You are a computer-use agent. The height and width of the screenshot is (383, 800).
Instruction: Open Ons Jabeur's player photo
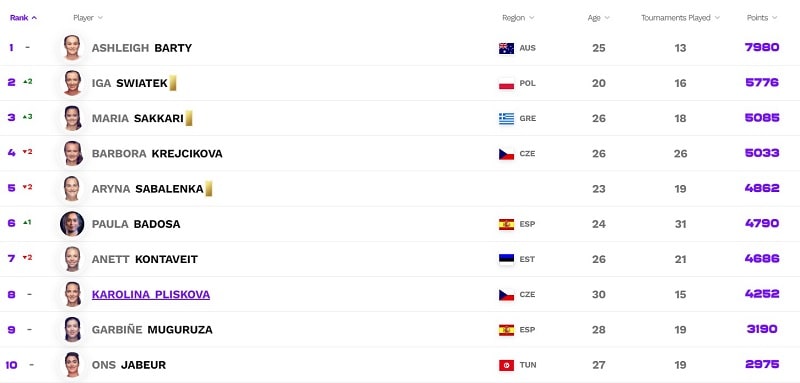[72, 365]
